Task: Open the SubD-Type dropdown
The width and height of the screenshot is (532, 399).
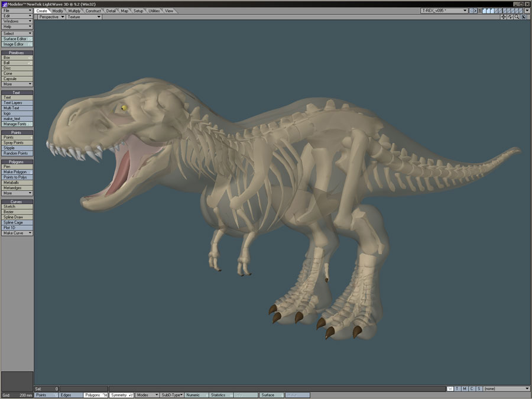Action: click(172, 395)
